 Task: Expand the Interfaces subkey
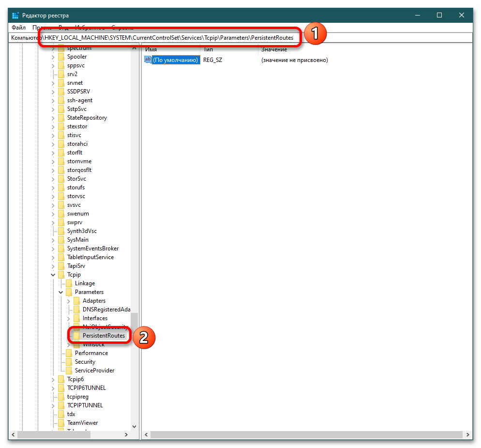pos(68,319)
